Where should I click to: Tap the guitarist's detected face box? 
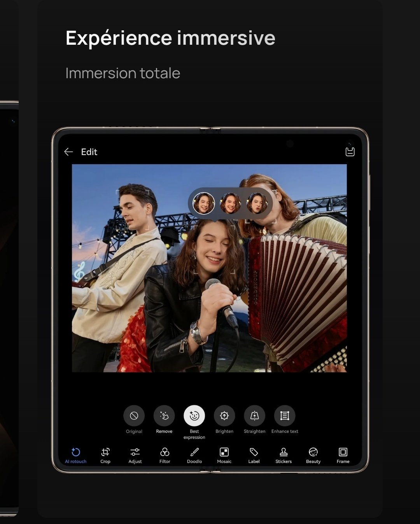point(133,210)
